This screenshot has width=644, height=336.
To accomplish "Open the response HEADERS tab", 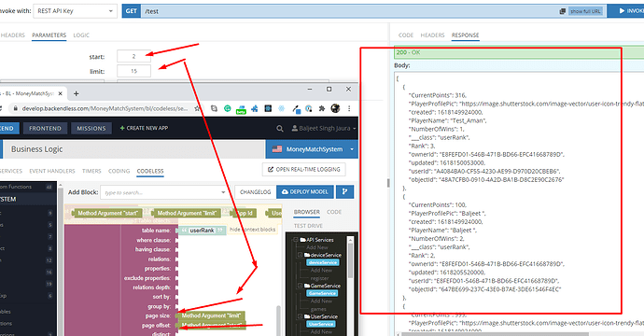I will tap(432, 35).
